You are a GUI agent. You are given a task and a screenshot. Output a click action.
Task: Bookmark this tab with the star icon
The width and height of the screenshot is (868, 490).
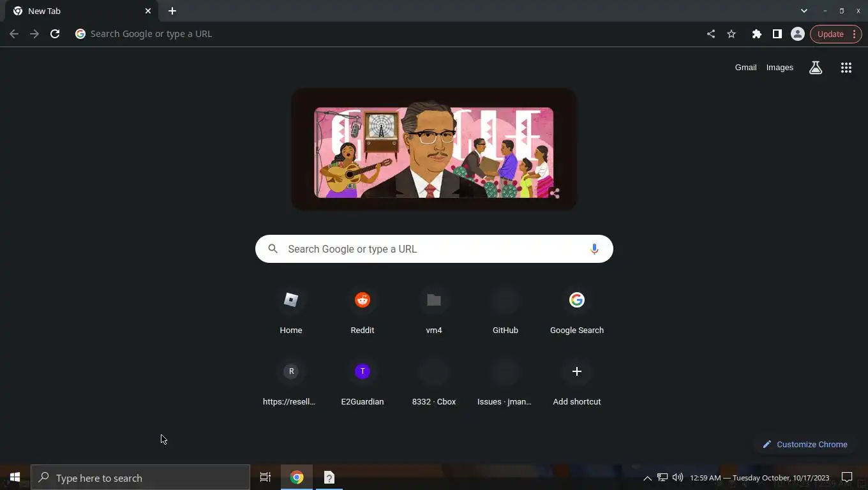tap(731, 34)
